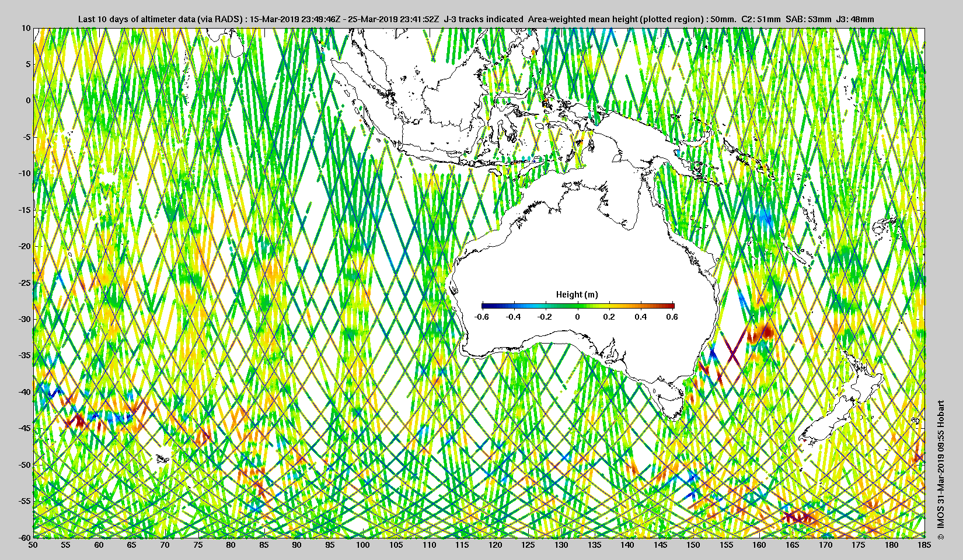Click the Height (m) colorbar gradient
The width and height of the screenshot is (963, 560).
click(x=578, y=305)
